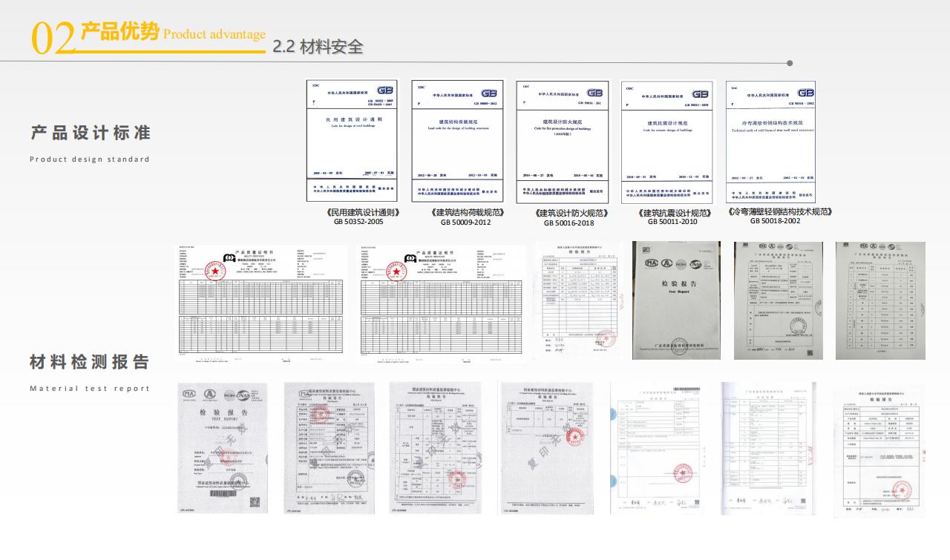Select the "Product design standard" caption

[x=90, y=159]
